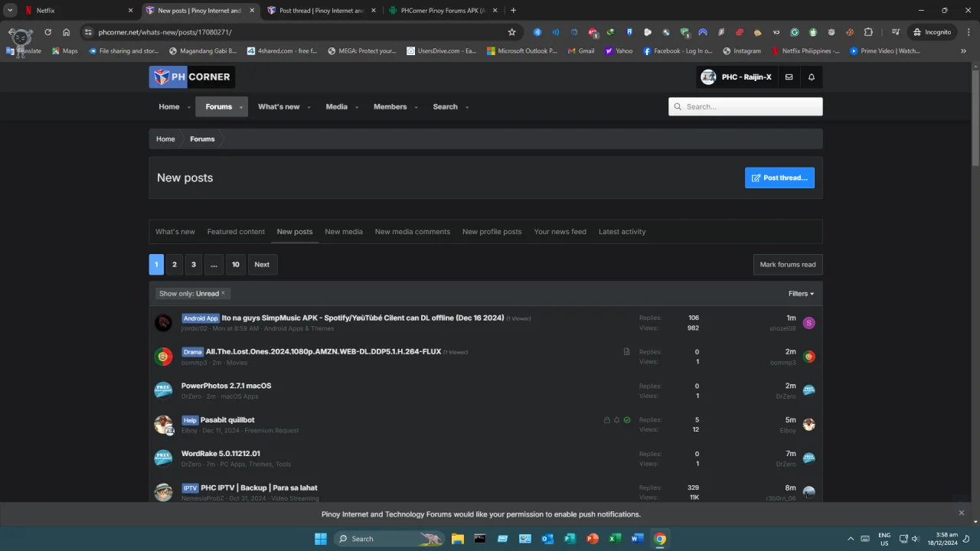Switch to the PHCorner Pinoy Forums APK tab
The width and height of the screenshot is (980, 551).
(x=443, y=11)
